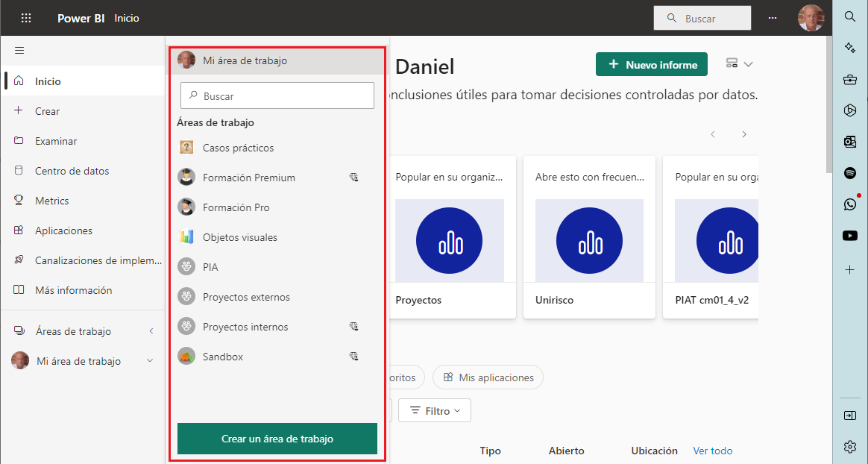
Task: Click the workspace Buscar search field
Action: [x=277, y=95]
